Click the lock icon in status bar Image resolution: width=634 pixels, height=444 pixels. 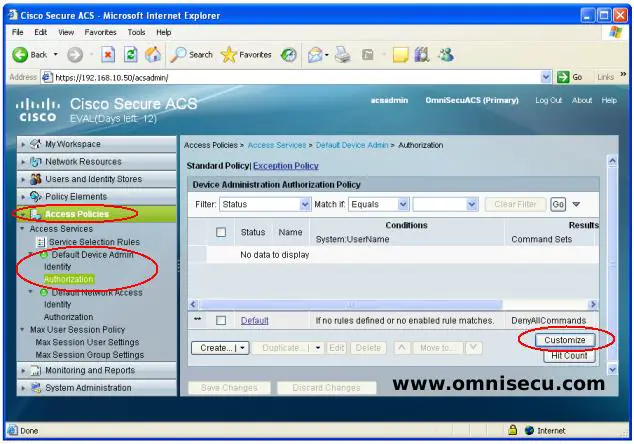coord(512,430)
